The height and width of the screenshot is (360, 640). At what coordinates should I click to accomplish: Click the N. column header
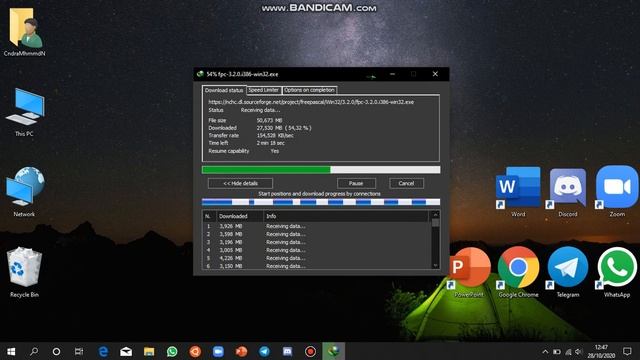point(209,216)
